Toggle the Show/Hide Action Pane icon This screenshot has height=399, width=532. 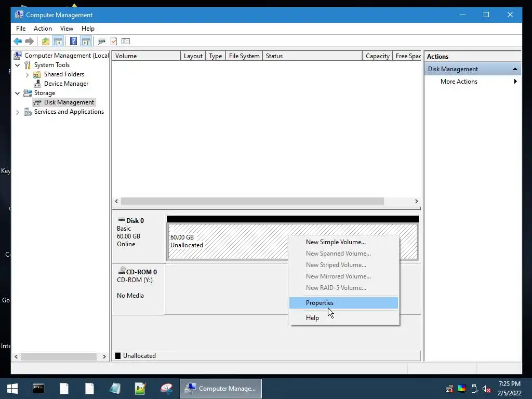click(x=86, y=42)
